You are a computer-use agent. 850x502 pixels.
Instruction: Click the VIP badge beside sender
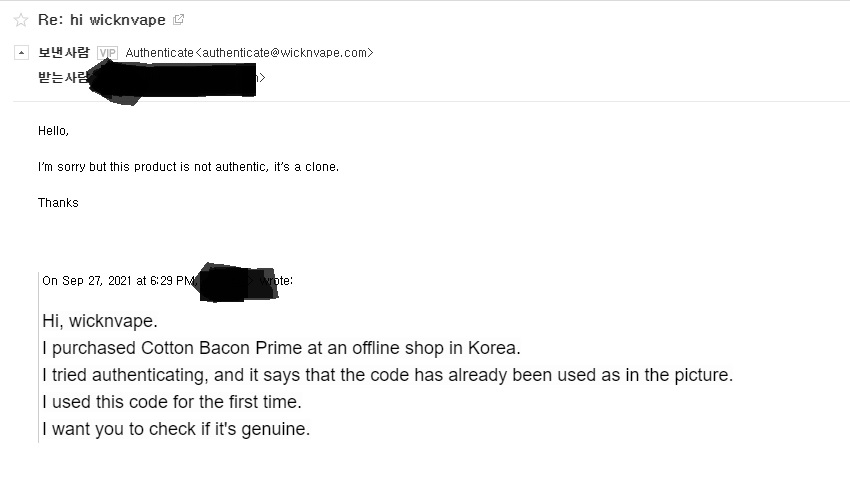click(107, 53)
